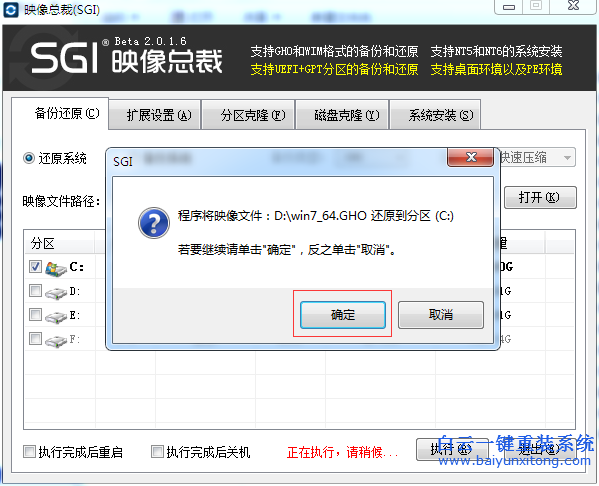Open the 系统安装 (S) tab

pyautogui.click(x=436, y=115)
